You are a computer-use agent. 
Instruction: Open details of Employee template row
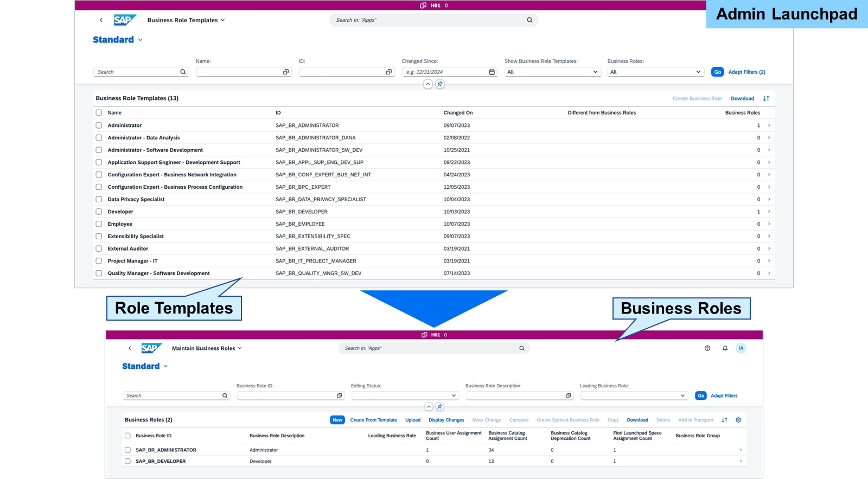pos(769,224)
